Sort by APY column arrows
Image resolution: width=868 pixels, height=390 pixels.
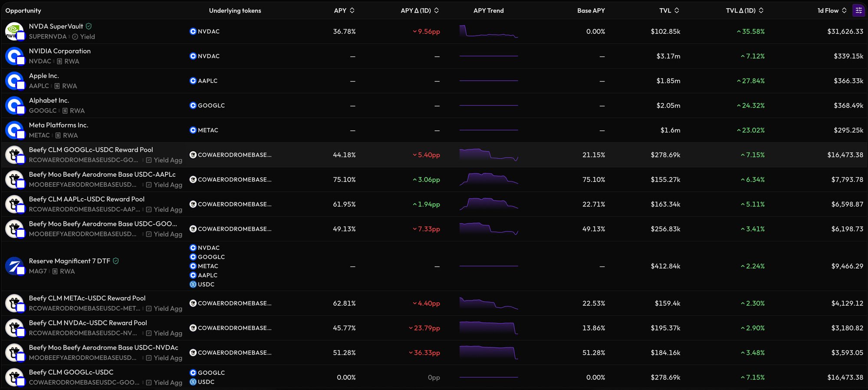click(x=352, y=10)
